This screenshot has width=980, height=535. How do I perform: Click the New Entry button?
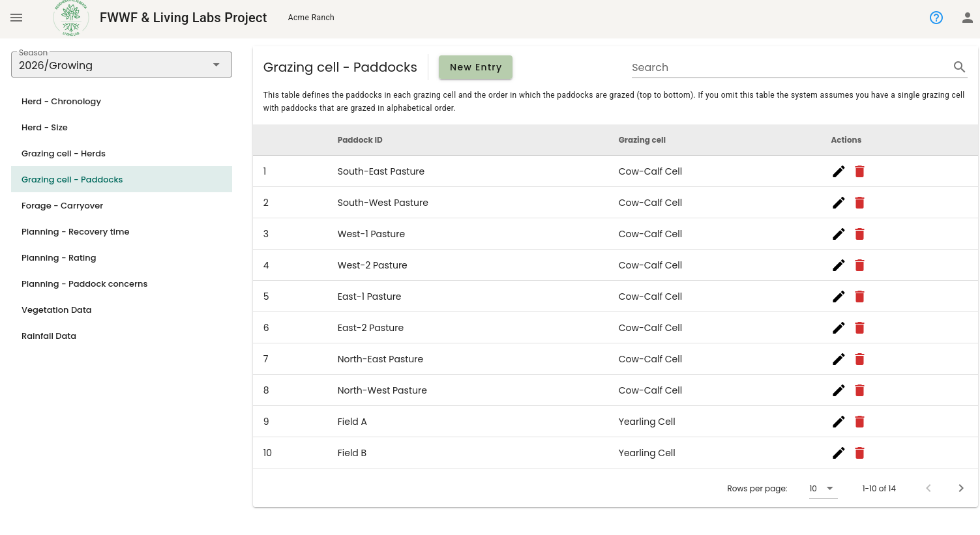click(475, 67)
